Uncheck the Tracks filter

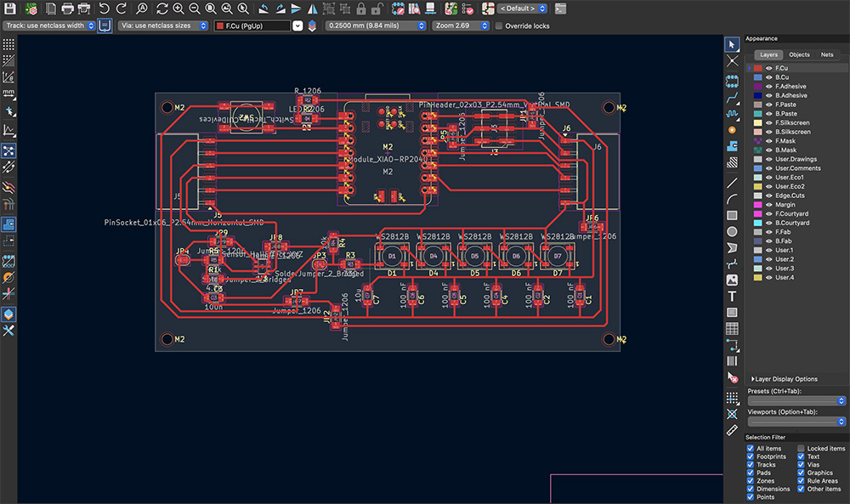[751, 464]
